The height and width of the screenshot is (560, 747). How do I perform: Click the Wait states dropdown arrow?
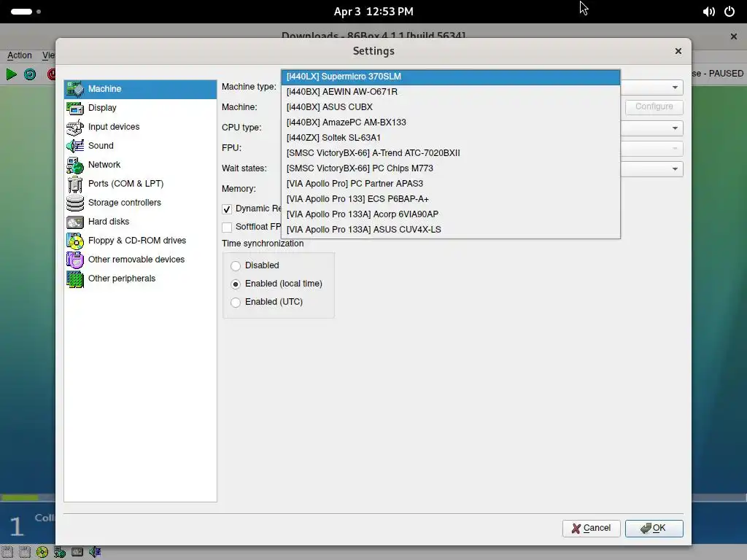point(675,169)
